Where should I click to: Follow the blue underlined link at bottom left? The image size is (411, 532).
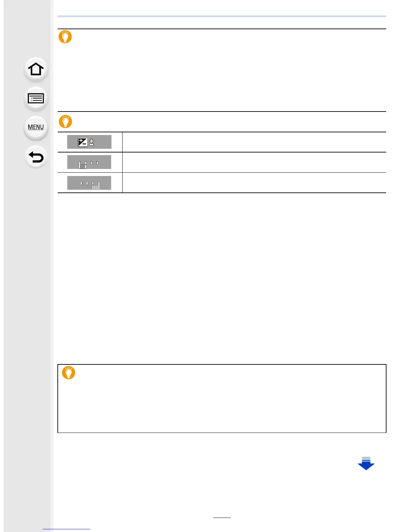66,529
